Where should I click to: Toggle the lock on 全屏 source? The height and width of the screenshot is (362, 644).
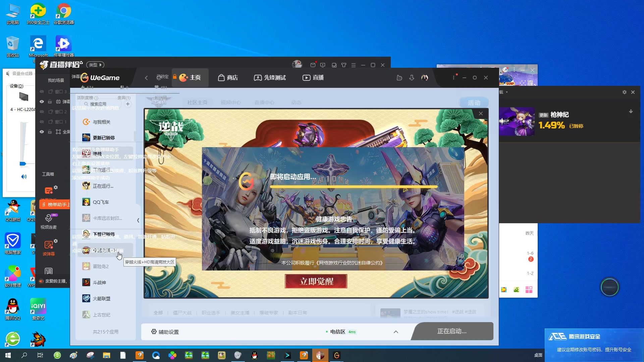click(50, 132)
